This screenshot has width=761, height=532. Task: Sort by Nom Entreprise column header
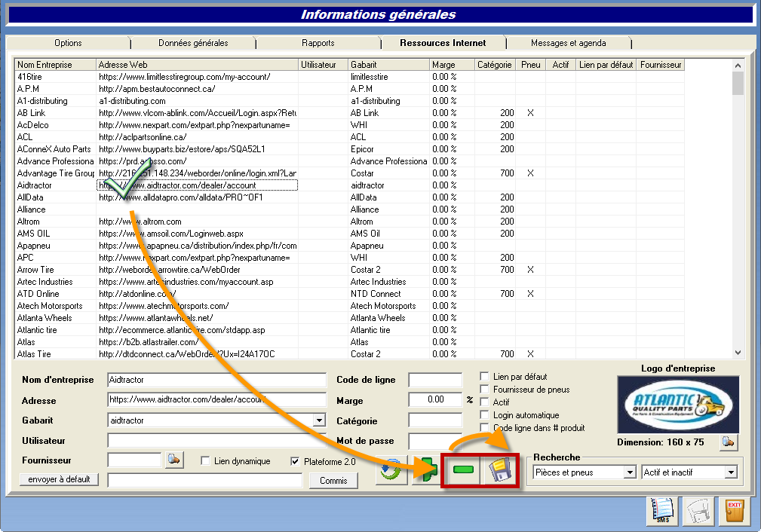point(55,65)
